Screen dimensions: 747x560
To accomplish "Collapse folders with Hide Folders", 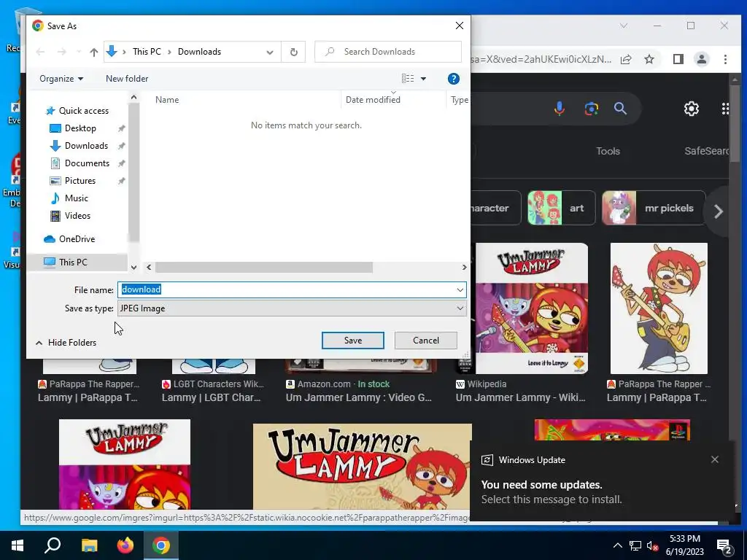I will click(66, 343).
